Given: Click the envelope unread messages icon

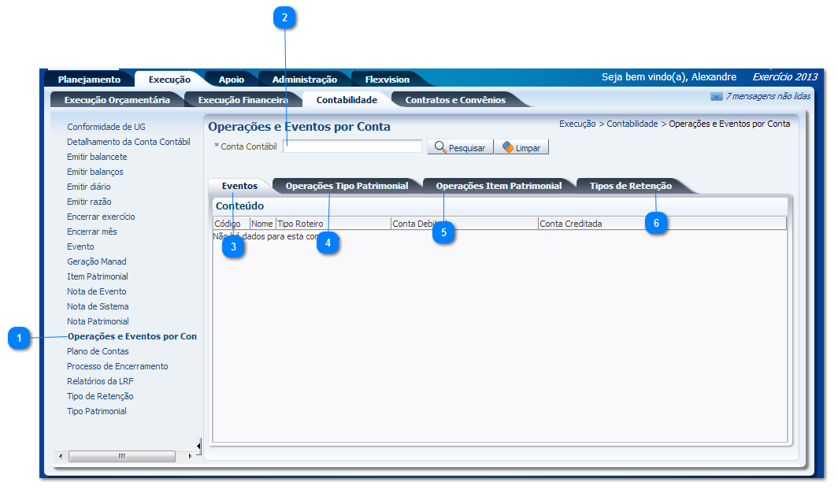Looking at the screenshot, I should 716,97.
